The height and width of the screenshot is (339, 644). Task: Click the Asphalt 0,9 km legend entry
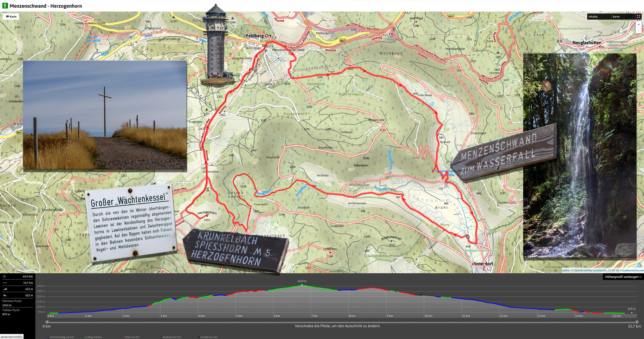coord(171,337)
